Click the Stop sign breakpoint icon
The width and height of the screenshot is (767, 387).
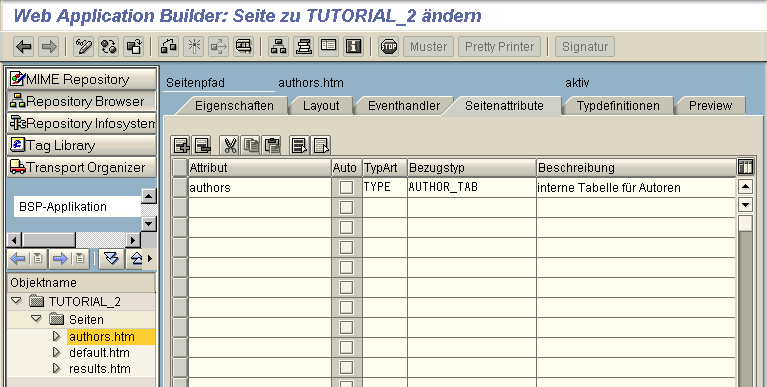389,47
